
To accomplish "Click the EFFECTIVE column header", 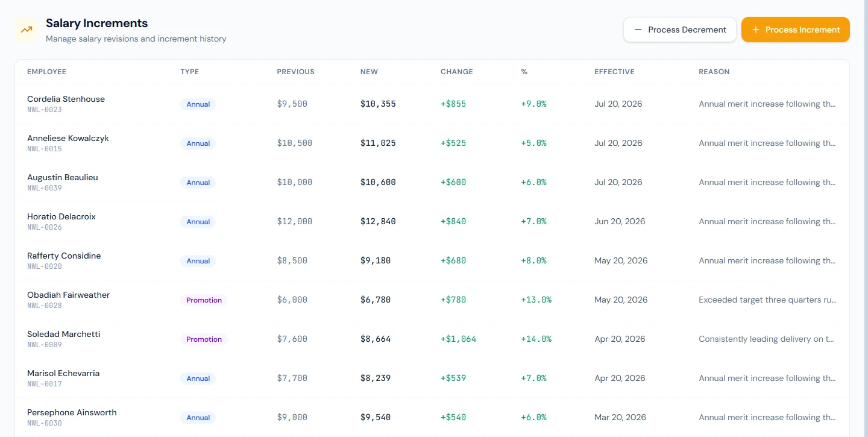I will point(615,72).
